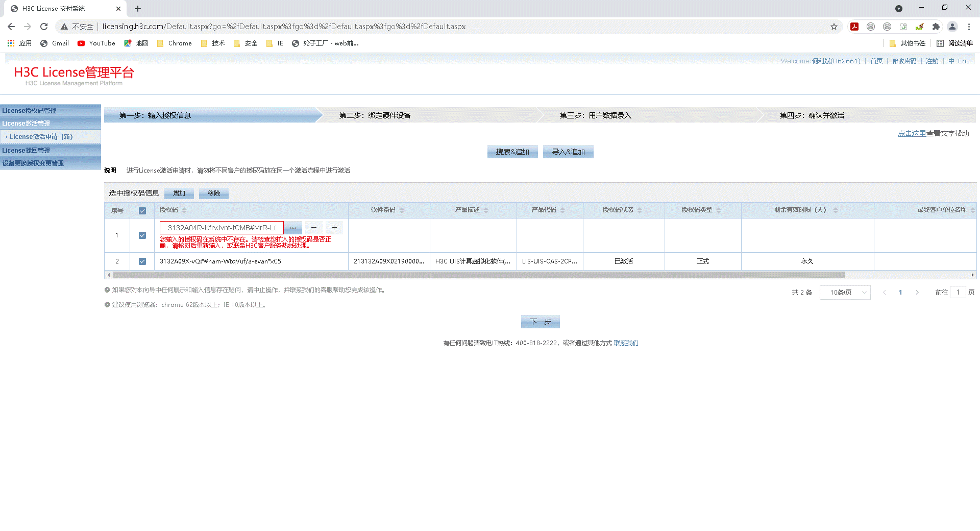Bookmark this page with the star icon
Image resolution: width=980 pixels, height=531 pixels.
(834, 27)
